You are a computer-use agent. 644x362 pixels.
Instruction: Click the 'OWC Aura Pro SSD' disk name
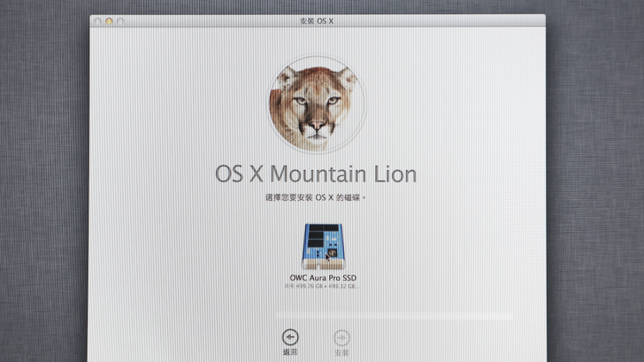[x=323, y=278]
